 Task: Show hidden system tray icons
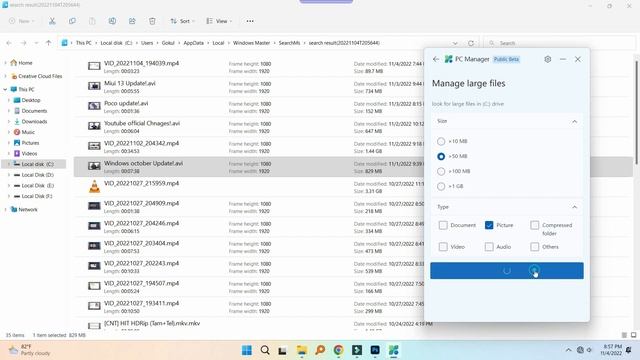tap(568, 350)
